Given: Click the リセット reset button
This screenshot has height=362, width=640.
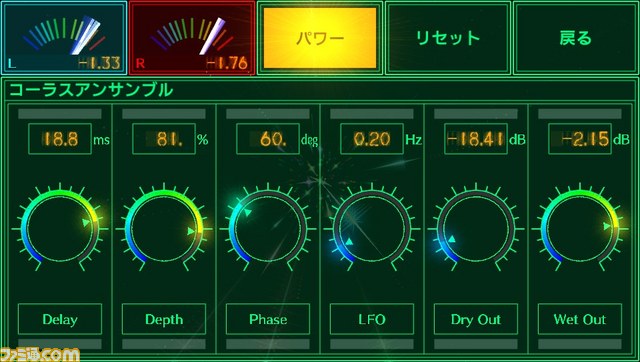Looking at the screenshot, I should [448, 38].
